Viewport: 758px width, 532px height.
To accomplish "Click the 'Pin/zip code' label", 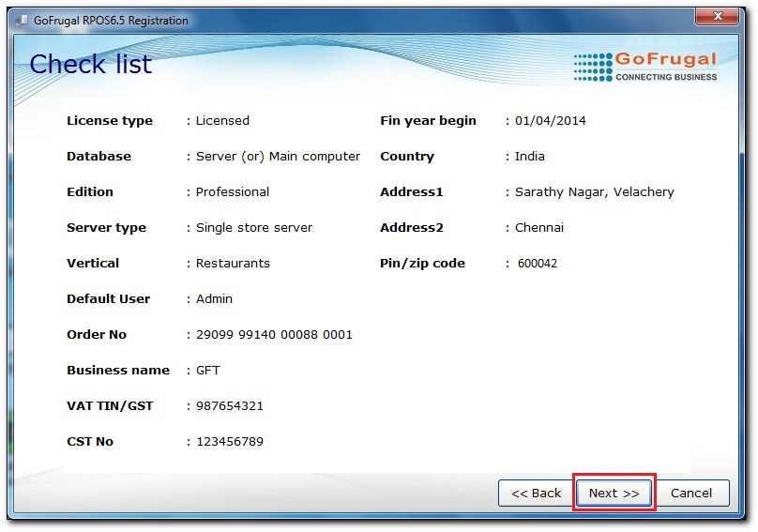I will [x=422, y=264].
